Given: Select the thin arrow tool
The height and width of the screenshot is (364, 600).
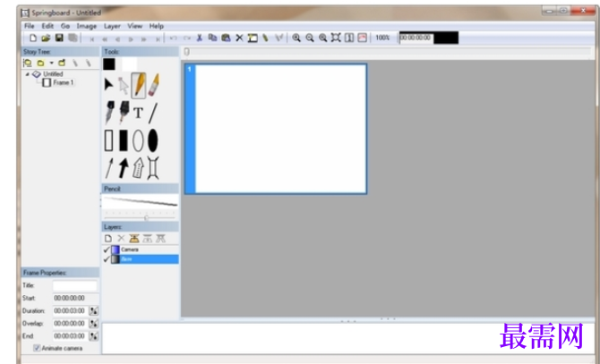Looking at the screenshot, I should [109, 168].
